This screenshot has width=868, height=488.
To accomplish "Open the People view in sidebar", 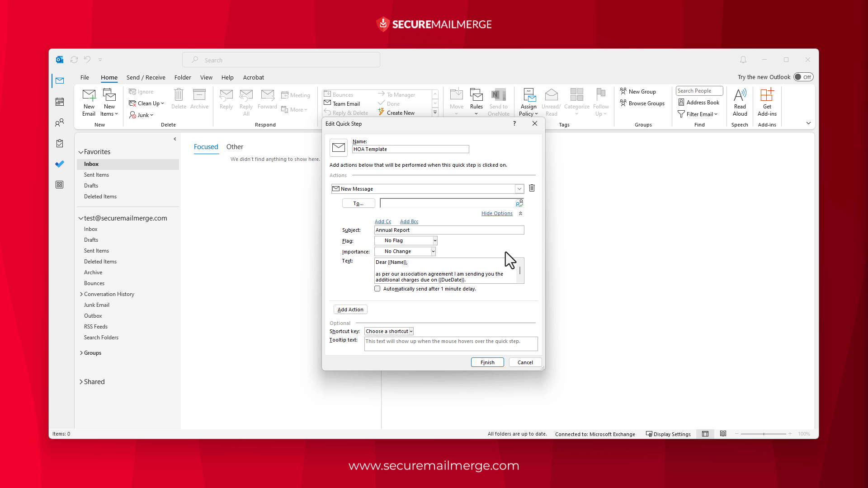I will tap(60, 122).
